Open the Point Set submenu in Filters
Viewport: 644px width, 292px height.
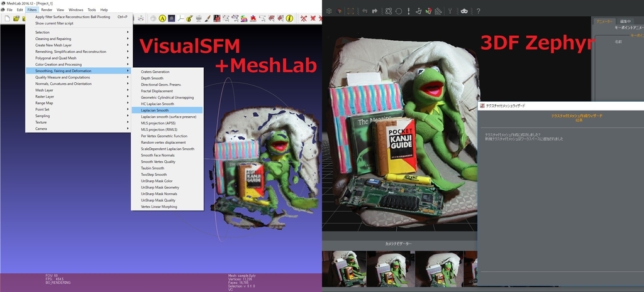77,109
